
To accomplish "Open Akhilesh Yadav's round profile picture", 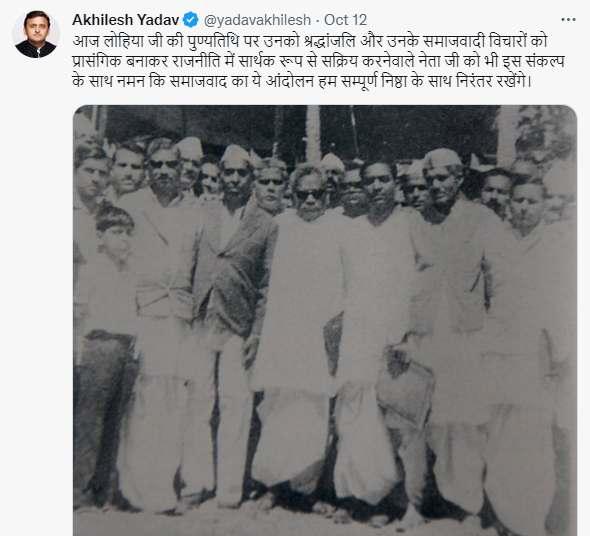I will coord(36,35).
